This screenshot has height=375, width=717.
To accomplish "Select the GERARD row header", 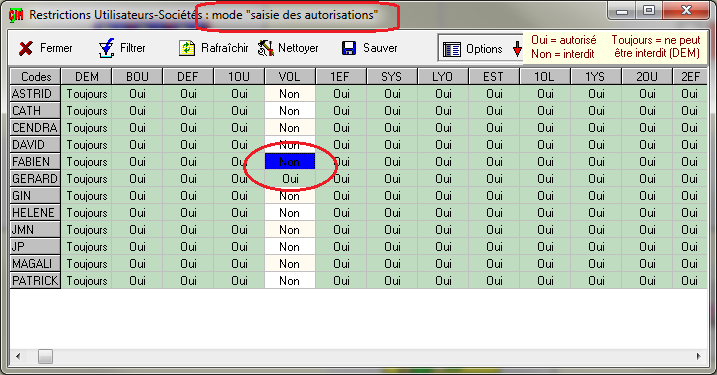I will 35,178.
